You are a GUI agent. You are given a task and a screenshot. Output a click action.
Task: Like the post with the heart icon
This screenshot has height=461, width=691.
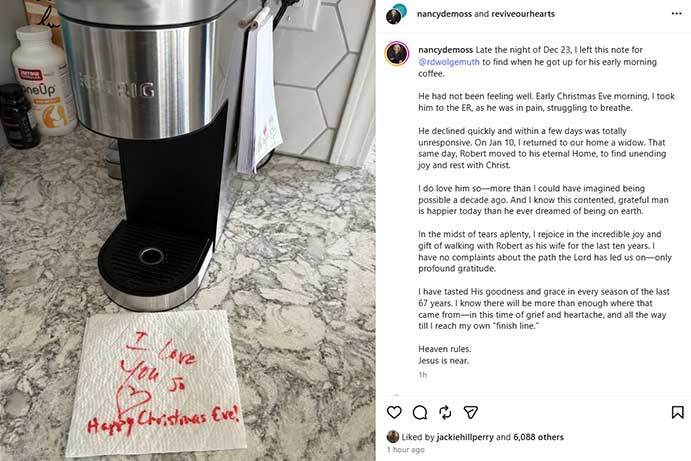pyautogui.click(x=394, y=413)
